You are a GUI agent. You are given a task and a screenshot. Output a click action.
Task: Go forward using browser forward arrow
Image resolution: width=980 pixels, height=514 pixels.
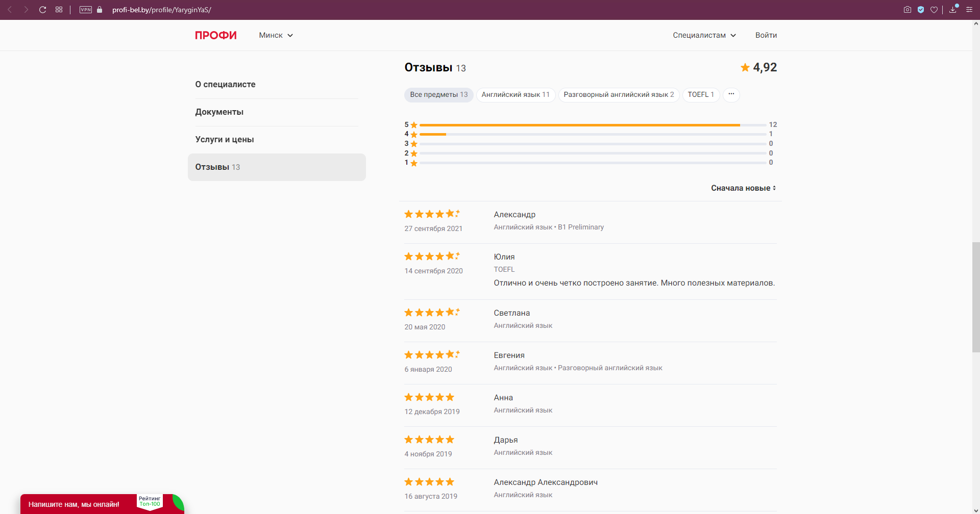26,10
